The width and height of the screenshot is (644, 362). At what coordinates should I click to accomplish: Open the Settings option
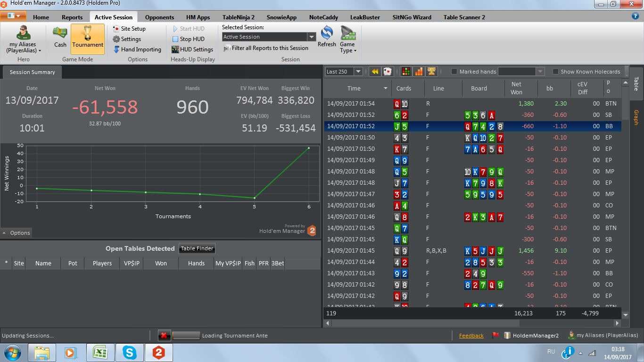coord(127,39)
